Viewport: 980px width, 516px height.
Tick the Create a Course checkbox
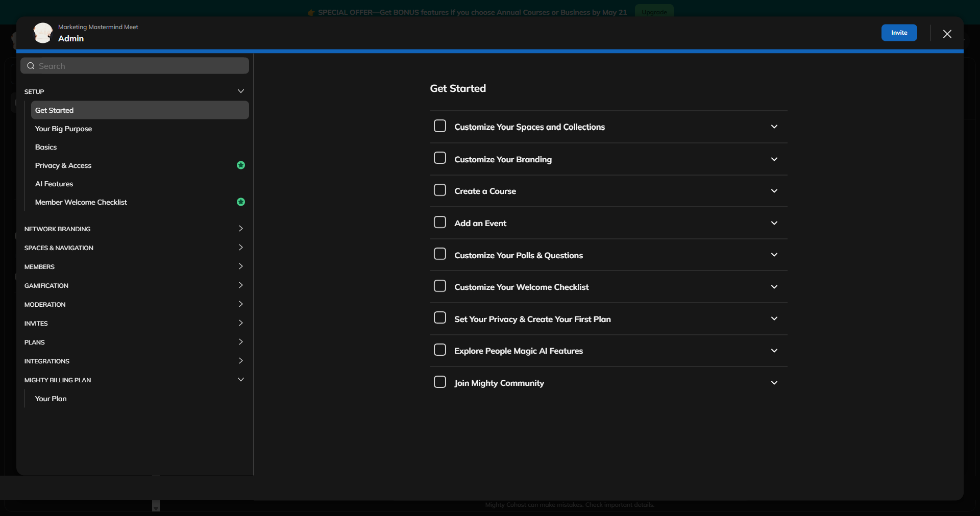[x=439, y=190]
